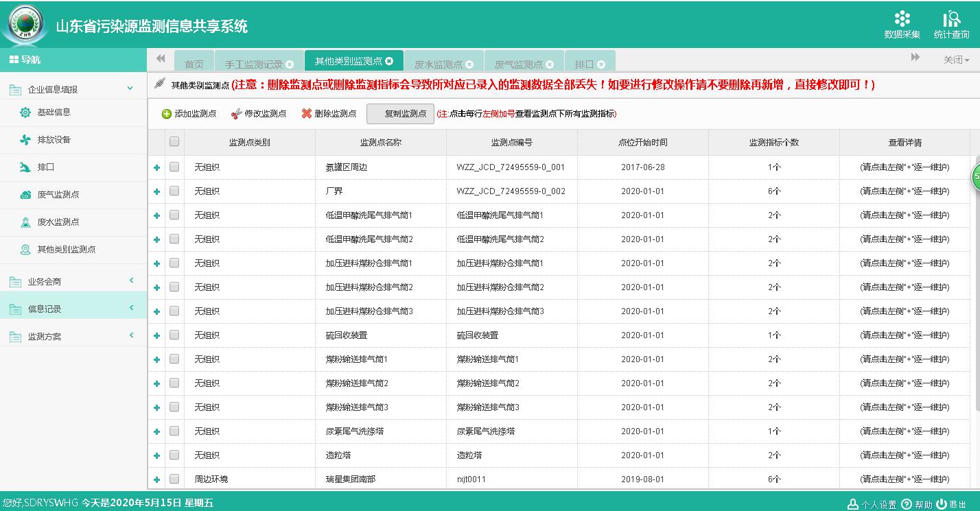Screen dimensions: 980x511
Task: Click the 基础信息 gear icon in sidebar
Action: pos(25,112)
